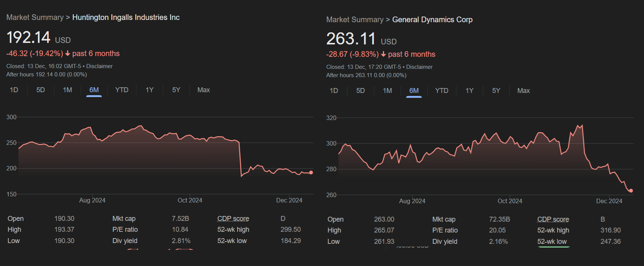644x266 pixels.
Task: Click Aug 2024 label on General Dynamics chart
Action: coord(412,201)
